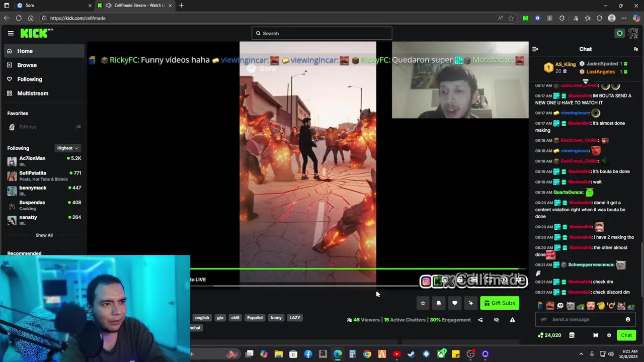Open the browser Extensions puzzle icon
The width and height of the screenshot is (644, 362).
click(562, 18)
